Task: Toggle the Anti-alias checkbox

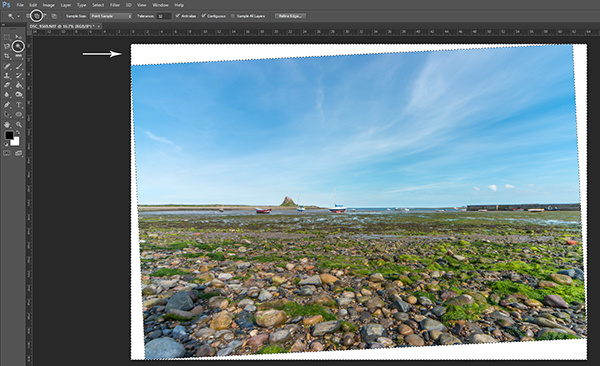Action: (178, 16)
